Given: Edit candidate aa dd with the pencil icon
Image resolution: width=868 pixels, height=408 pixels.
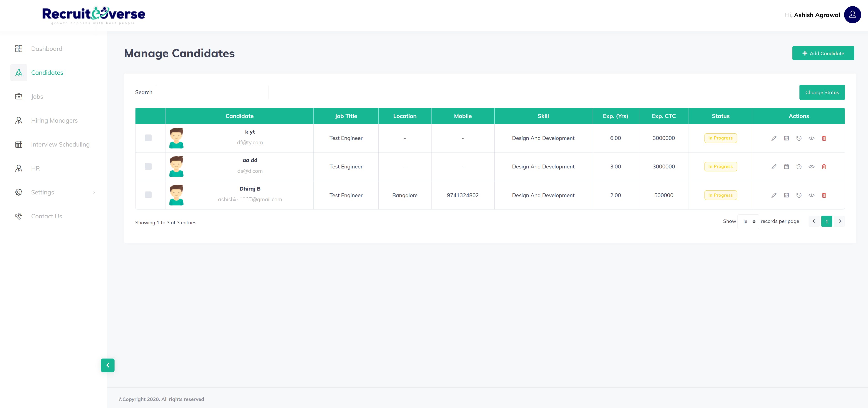Looking at the screenshot, I should 774,167.
